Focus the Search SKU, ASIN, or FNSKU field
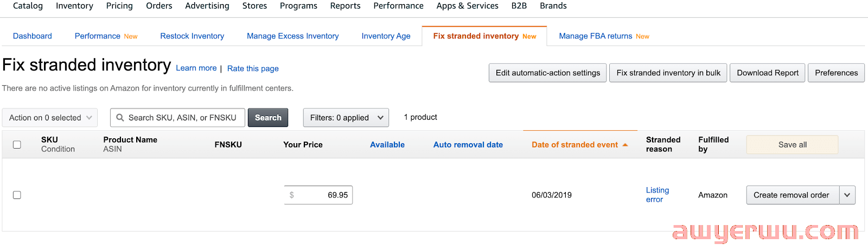Viewport: 868px width, 250px height. (177, 118)
